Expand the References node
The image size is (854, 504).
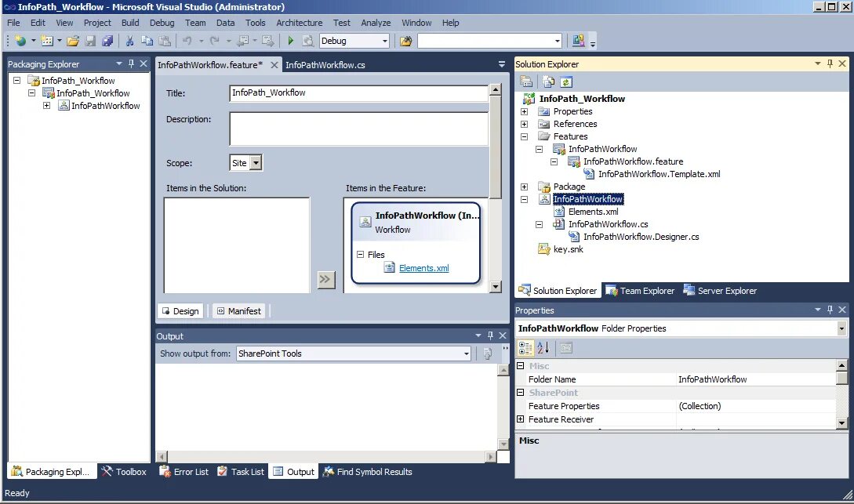click(x=524, y=124)
